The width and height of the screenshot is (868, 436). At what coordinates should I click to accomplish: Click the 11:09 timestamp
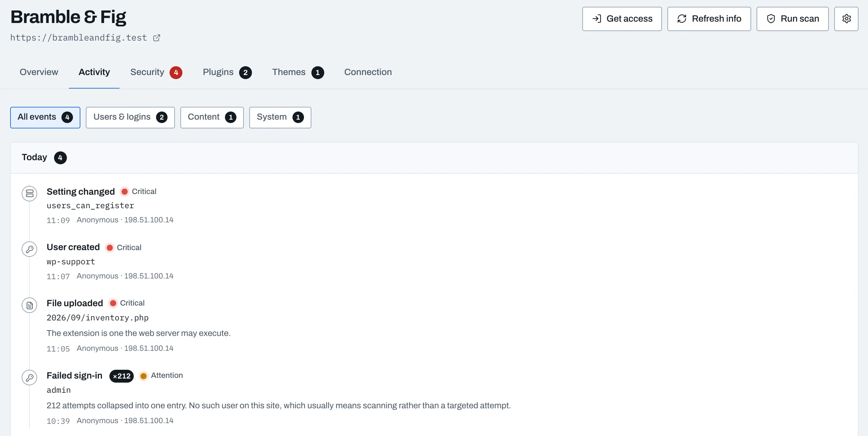pos(58,220)
